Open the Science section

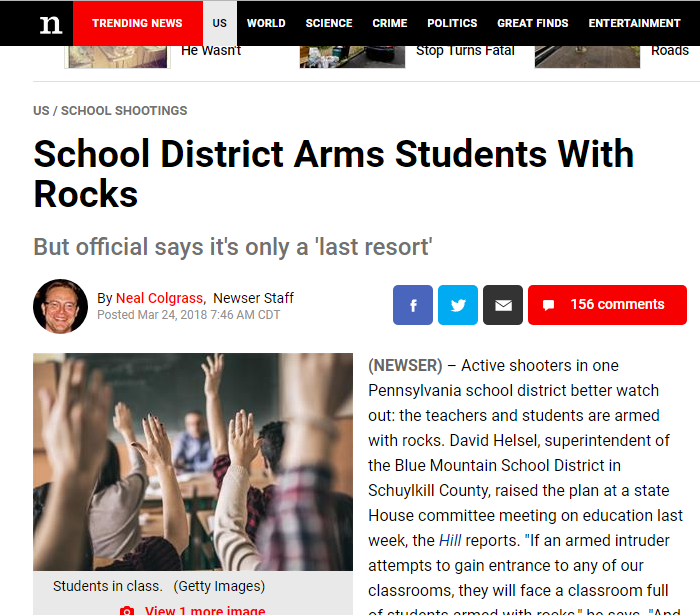[x=329, y=23]
